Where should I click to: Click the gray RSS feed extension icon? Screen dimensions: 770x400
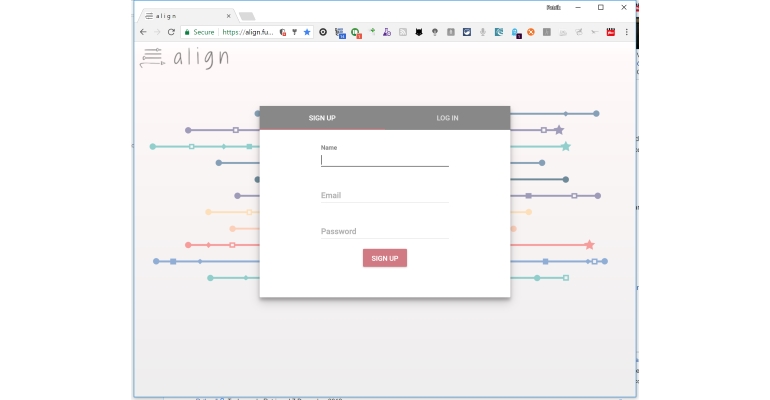point(403,32)
